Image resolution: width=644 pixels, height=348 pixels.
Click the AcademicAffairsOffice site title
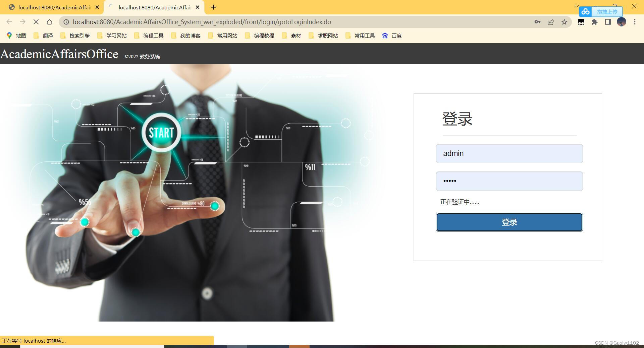[x=59, y=54]
